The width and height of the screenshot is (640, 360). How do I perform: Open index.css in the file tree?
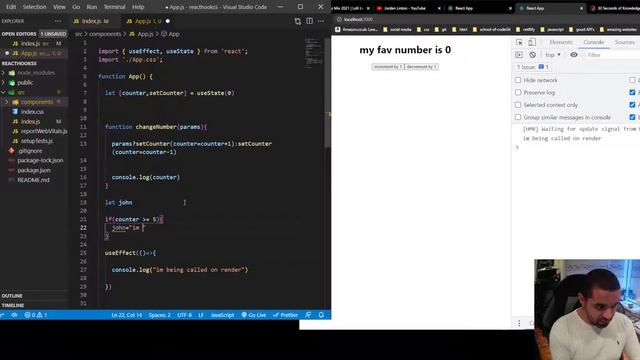coord(32,111)
